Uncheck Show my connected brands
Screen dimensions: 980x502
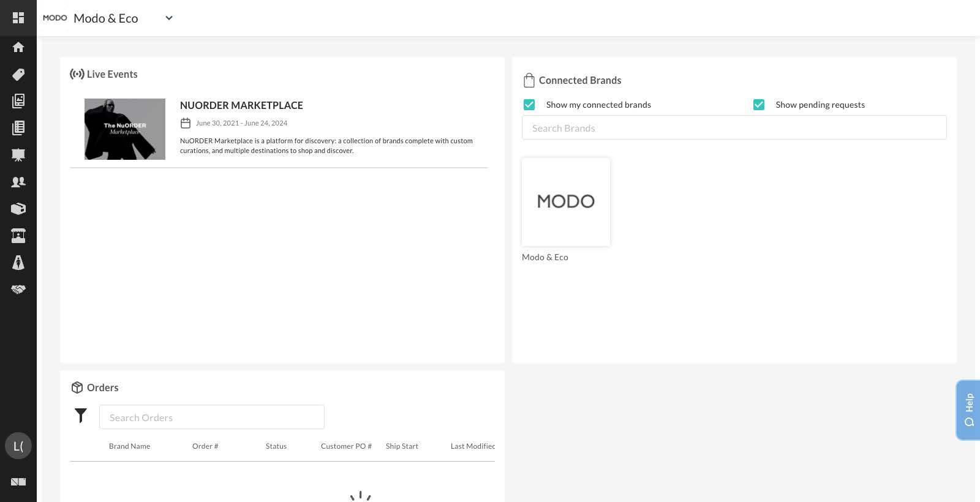tap(529, 105)
